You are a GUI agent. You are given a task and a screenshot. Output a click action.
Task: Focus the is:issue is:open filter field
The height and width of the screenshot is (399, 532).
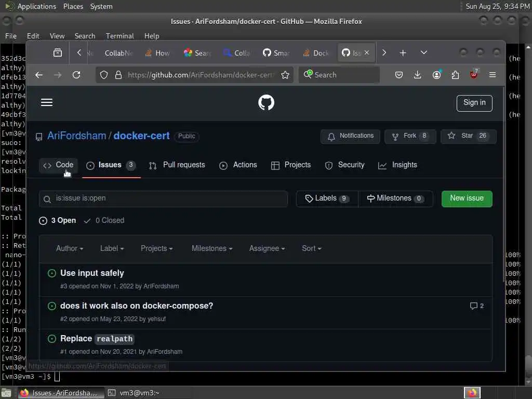pos(164,198)
